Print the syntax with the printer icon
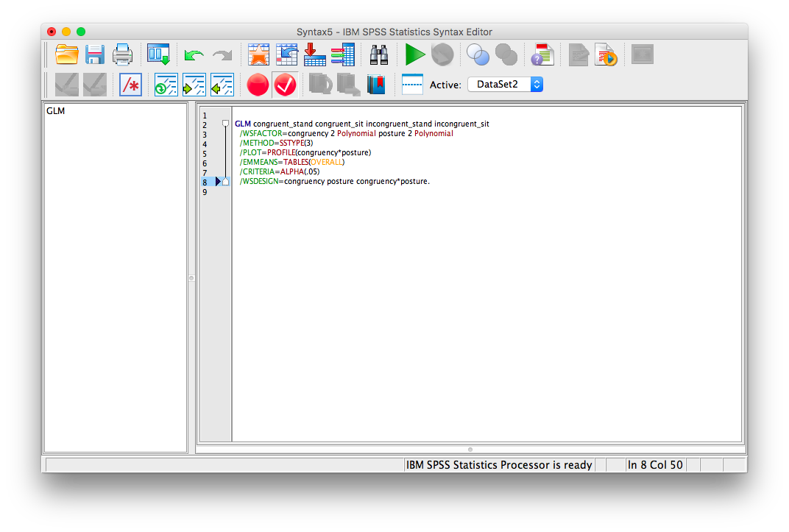 122,54
